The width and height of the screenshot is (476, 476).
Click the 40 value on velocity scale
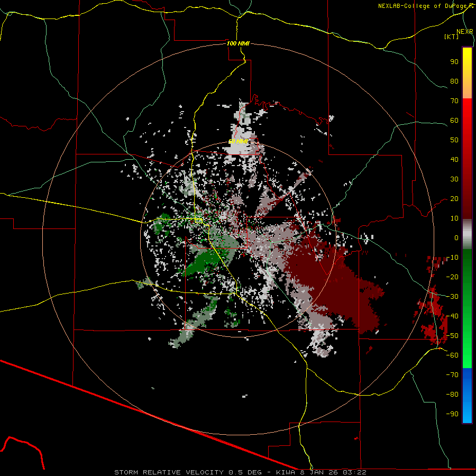point(454,159)
